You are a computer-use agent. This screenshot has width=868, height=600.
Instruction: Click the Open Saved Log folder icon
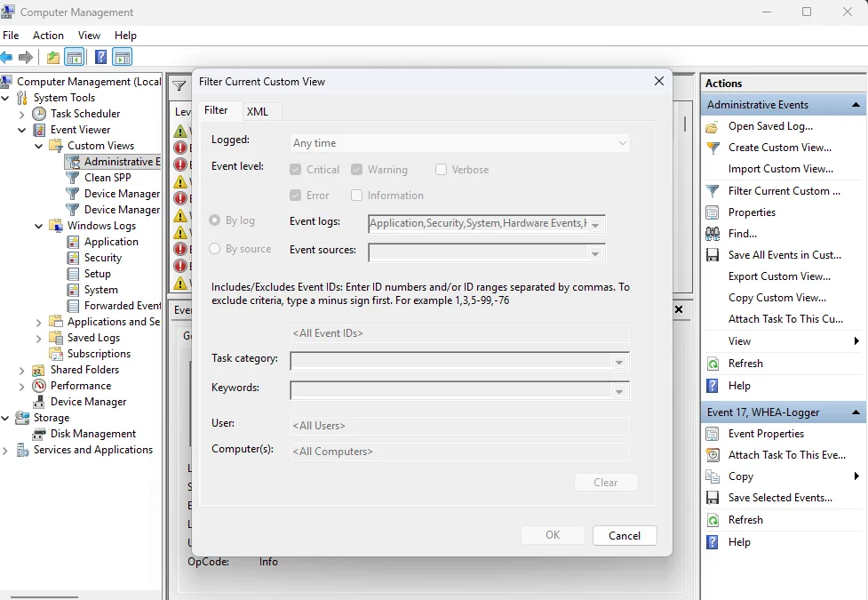[712, 127]
